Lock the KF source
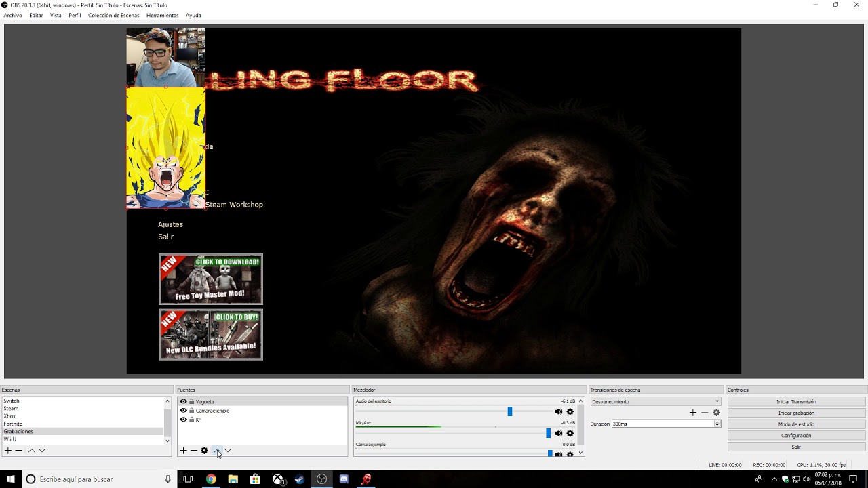 point(192,420)
